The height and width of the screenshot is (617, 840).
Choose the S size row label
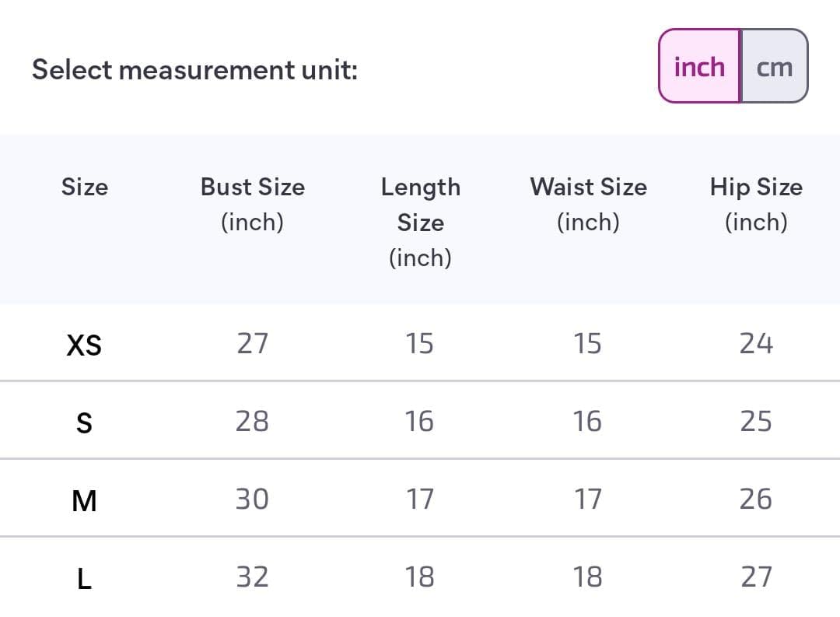84,422
